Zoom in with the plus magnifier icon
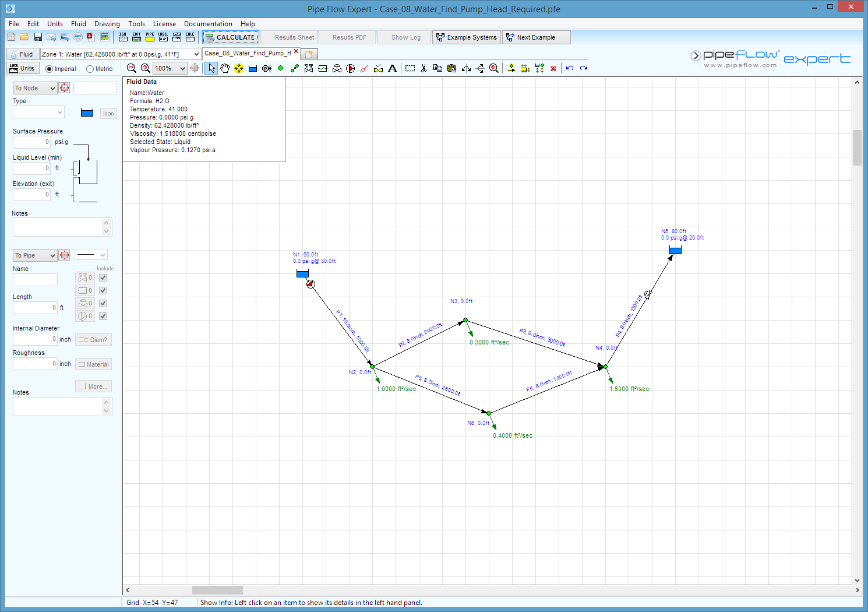Image resolution: width=868 pixels, height=612 pixels. [x=146, y=68]
